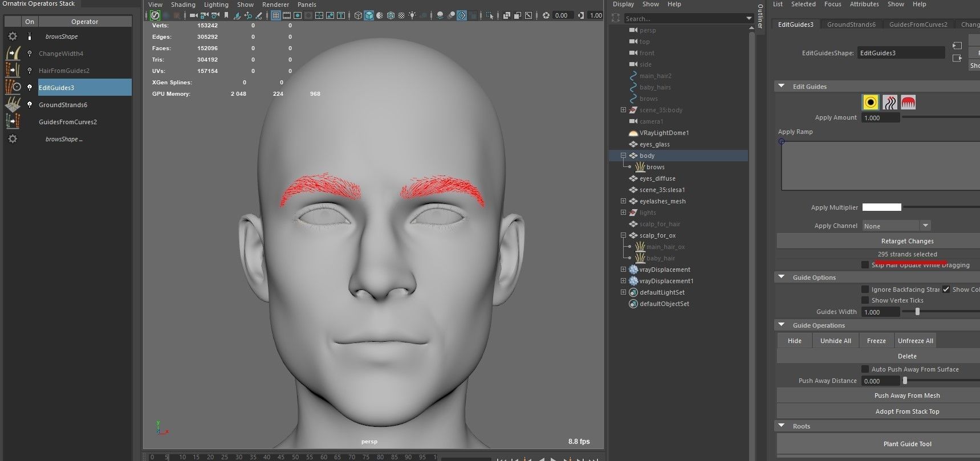Screen dimensions: 980x461
Task: Select the red comb Edit Guides icon
Action: 908,102
